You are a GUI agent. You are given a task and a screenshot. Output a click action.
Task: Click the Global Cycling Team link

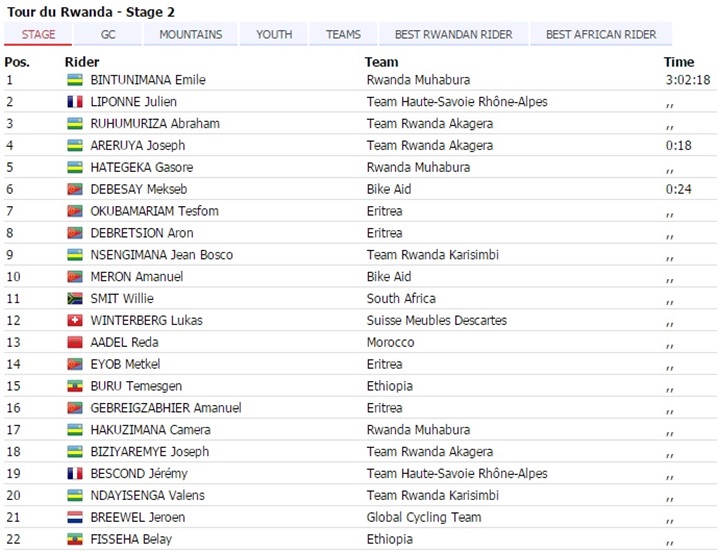(424, 518)
